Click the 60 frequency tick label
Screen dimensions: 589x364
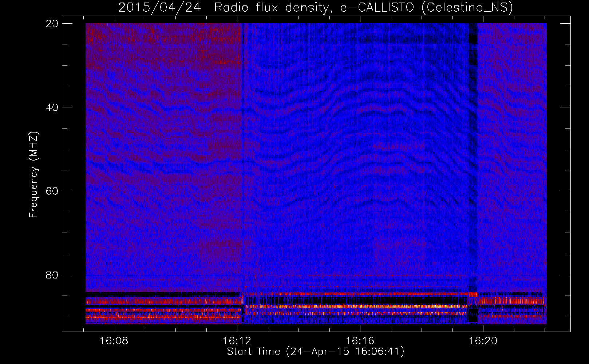tap(52, 191)
